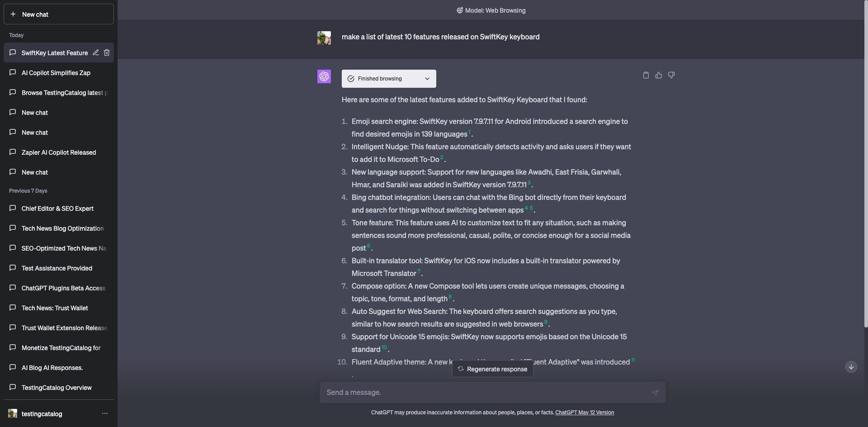Open the Chief Editor & SEO Expert chat
The image size is (868, 427).
(x=59, y=209)
